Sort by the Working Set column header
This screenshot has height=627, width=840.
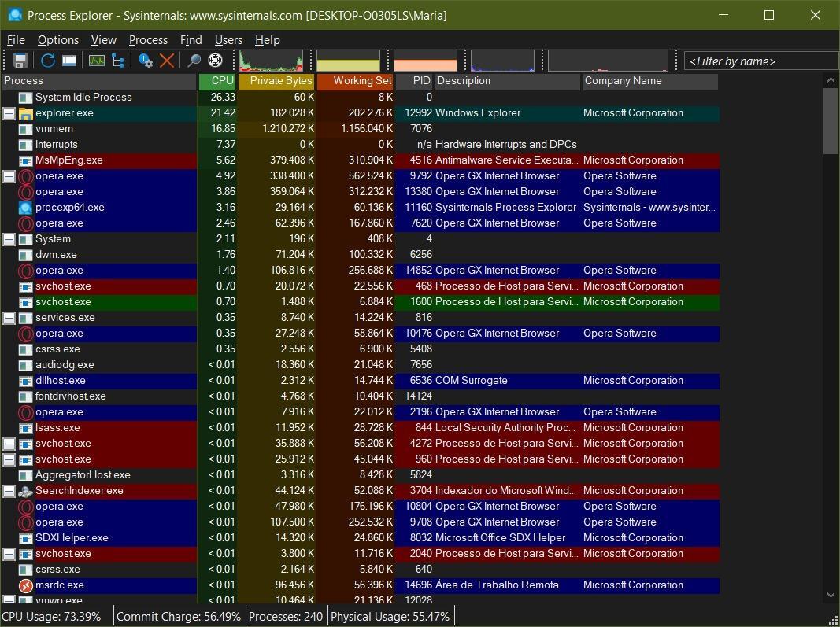pos(356,81)
